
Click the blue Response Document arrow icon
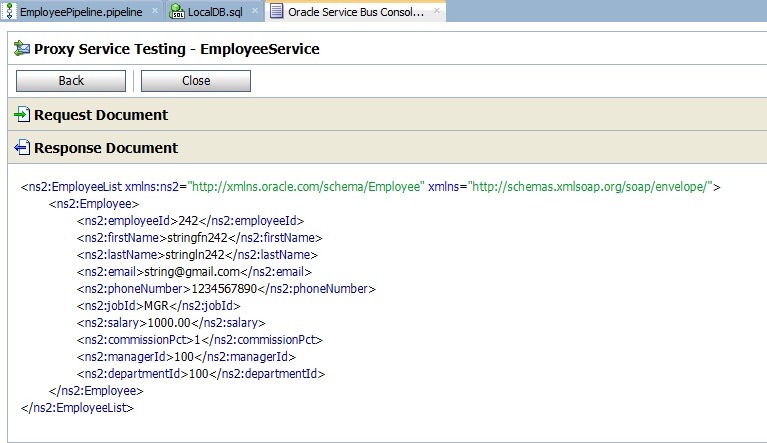coord(22,148)
